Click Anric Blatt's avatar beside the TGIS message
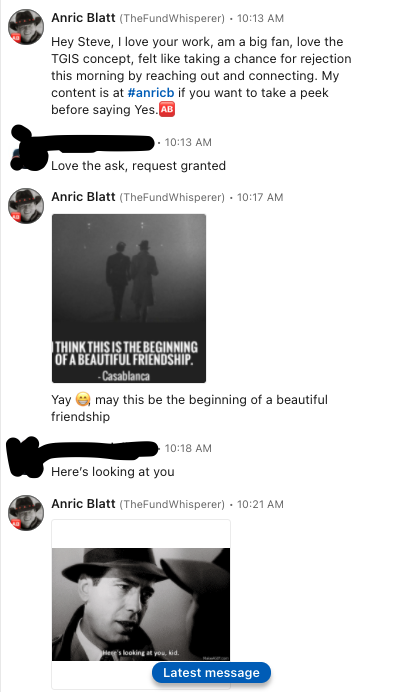The image size is (417, 692). pos(26,27)
